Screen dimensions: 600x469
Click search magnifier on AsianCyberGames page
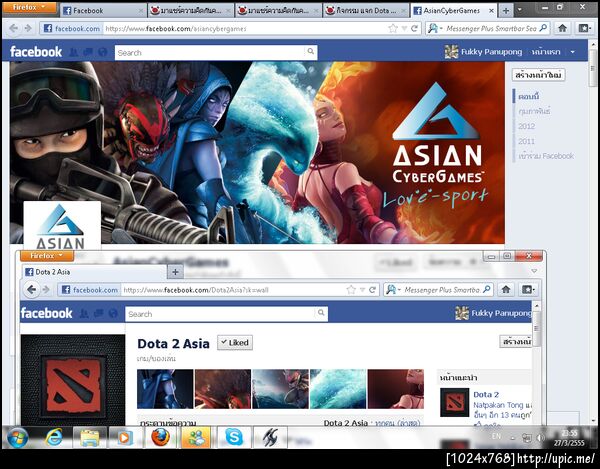[311, 51]
